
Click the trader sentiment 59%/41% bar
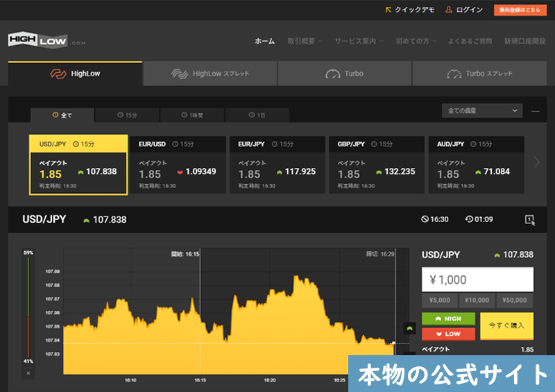point(28,307)
